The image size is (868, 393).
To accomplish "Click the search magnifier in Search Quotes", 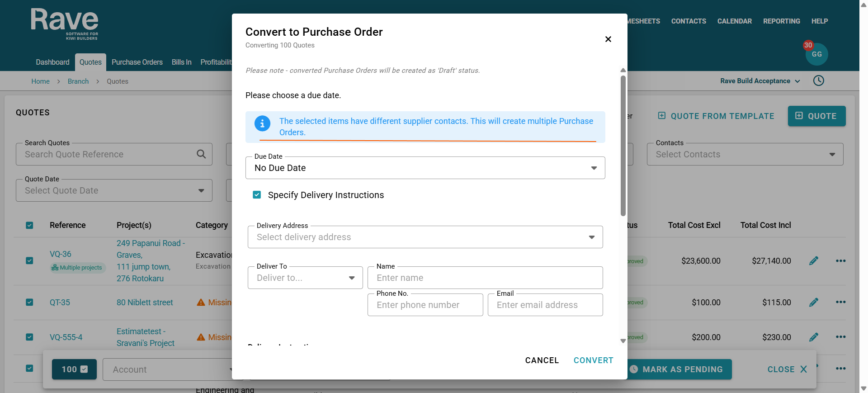I will pos(201,154).
